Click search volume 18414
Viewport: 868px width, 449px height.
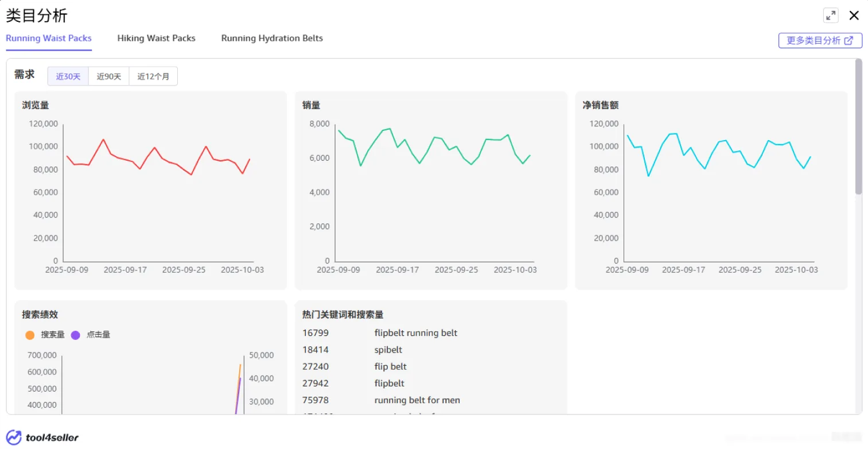316,350
